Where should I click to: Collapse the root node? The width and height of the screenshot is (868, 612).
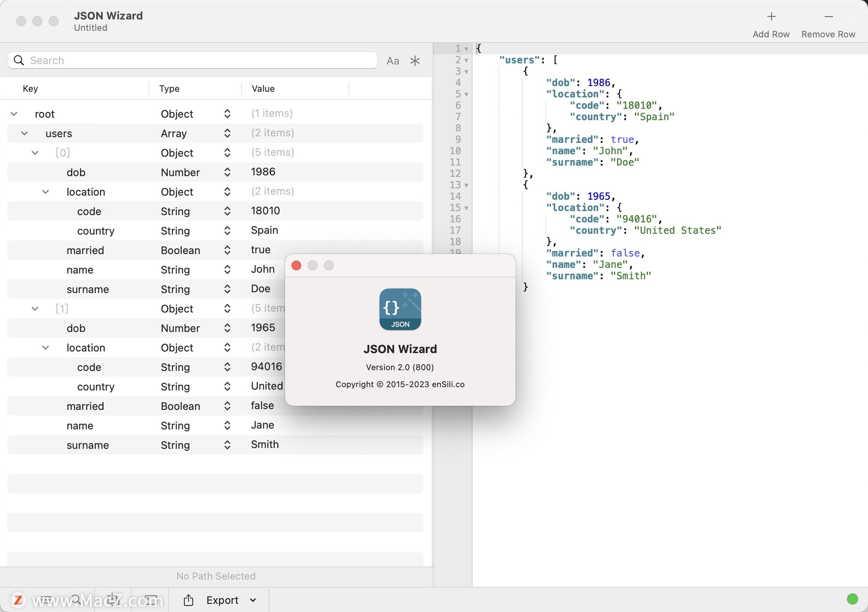tap(14, 114)
